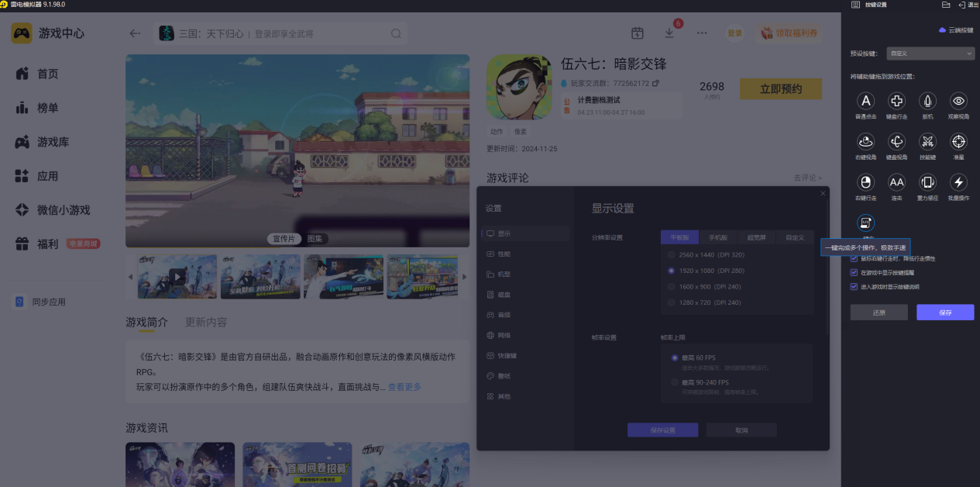Click the 保存 button in key settings

click(x=945, y=313)
